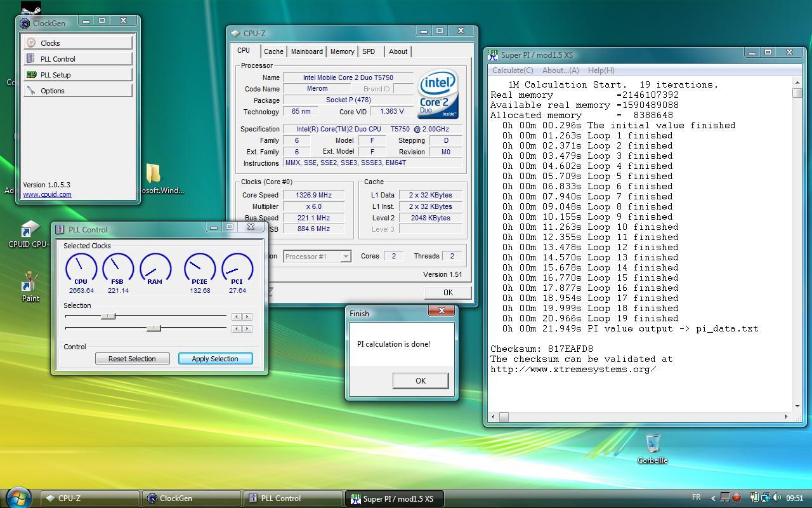Click the RAM gauge in PLL Control
Screen dimensions: 812x508
click(x=155, y=269)
